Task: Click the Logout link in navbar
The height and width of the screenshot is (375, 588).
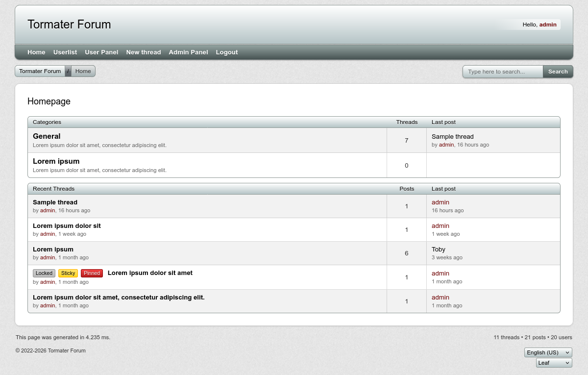Action: 226,52
